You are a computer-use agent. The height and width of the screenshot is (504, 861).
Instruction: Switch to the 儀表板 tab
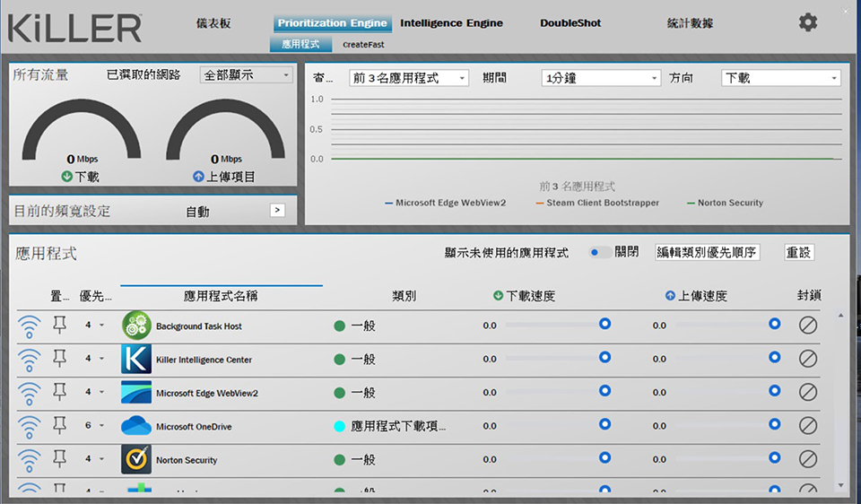[x=213, y=23]
